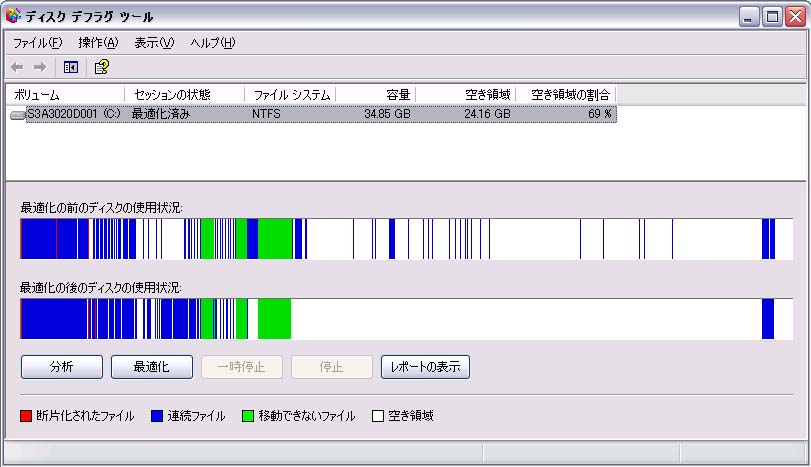Viewport: 811px width, 467px height.
Task: Click the 分析 button
Action: pyautogui.click(x=62, y=367)
